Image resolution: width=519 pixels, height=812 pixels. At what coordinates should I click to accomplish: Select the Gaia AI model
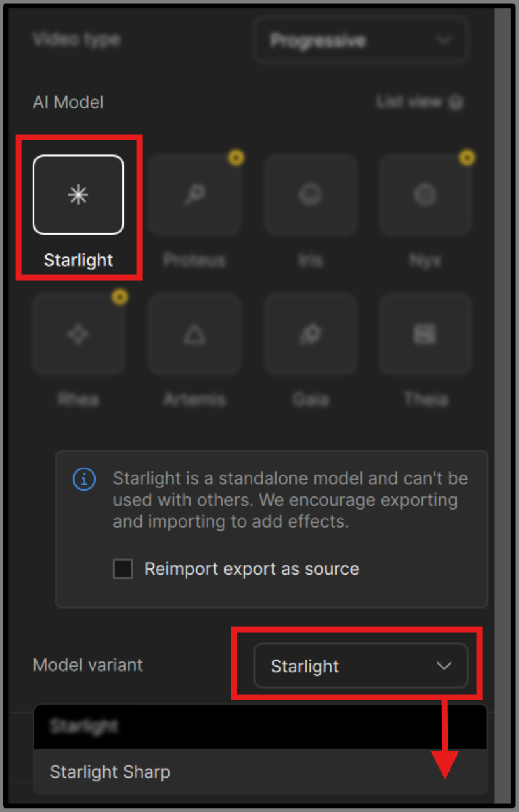[x=310, y=334]
